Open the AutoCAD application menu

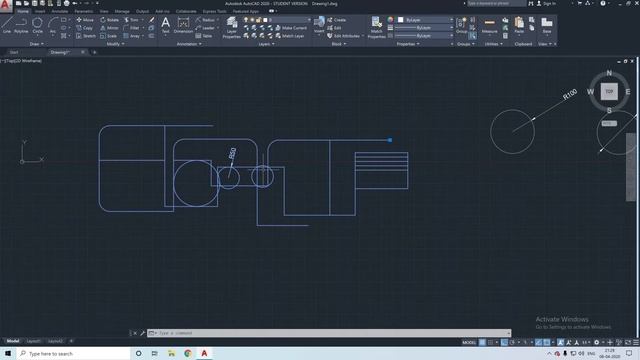(5, 5)
